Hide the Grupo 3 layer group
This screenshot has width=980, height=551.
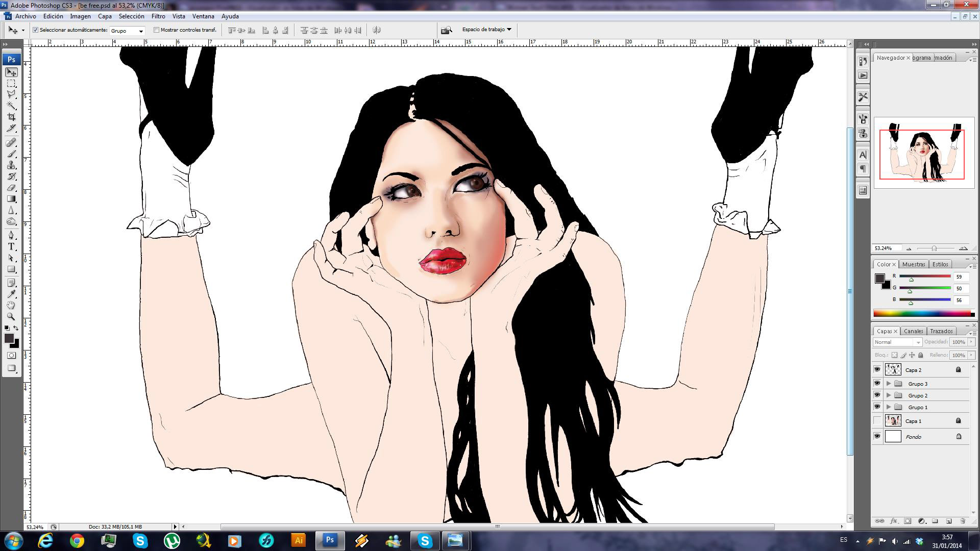(x=877, y=384)
